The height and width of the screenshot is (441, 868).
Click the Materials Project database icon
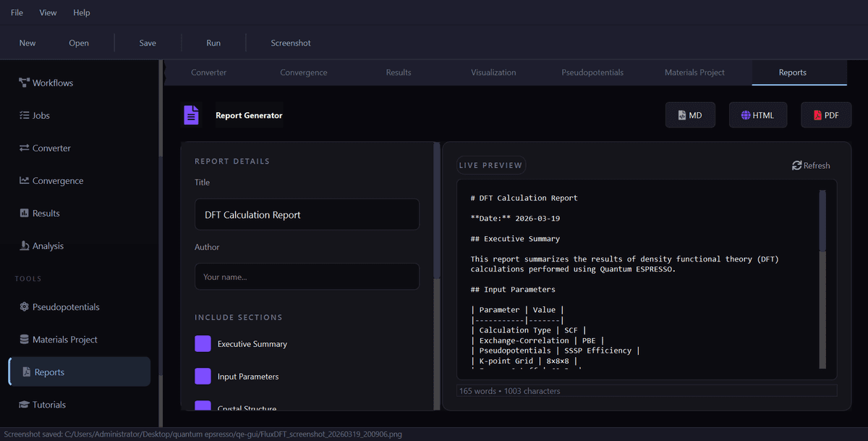(x=24, y=340)
